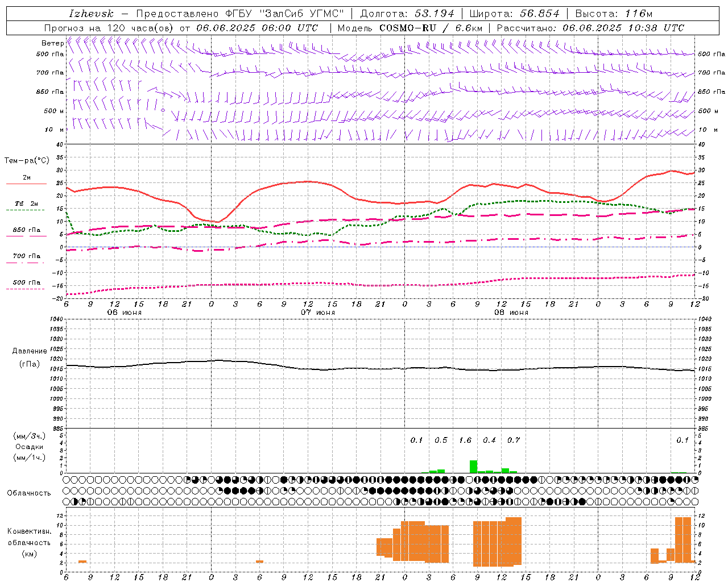Click the "Ветер" wind panel label

pos(52,43)
